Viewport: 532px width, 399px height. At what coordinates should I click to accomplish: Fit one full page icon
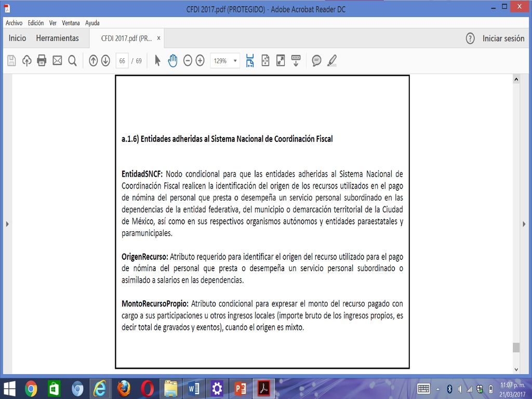(x=265, y=60)
